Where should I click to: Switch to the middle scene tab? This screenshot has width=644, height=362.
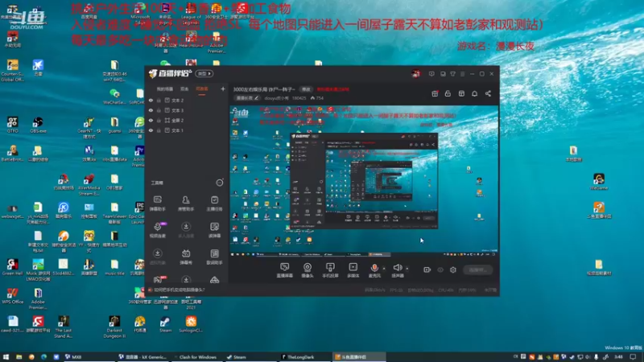point(184,89)
